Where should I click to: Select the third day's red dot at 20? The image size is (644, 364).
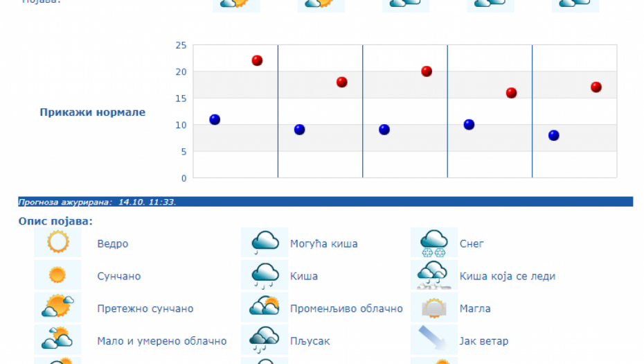pyautogui.click(x=427, y=71)
